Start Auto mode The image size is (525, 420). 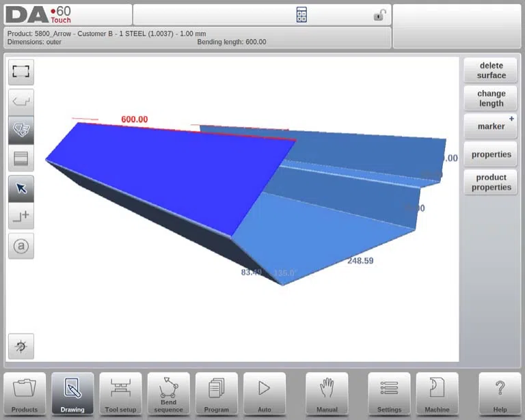[x=265, y=394]
